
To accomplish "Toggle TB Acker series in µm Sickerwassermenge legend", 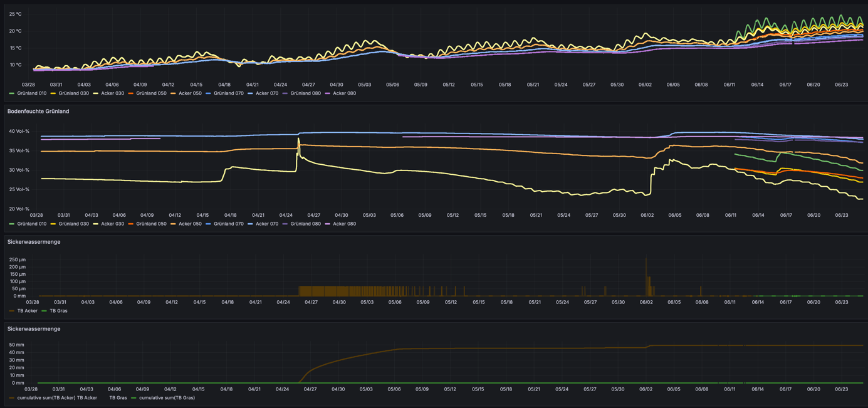I will 27,311.
